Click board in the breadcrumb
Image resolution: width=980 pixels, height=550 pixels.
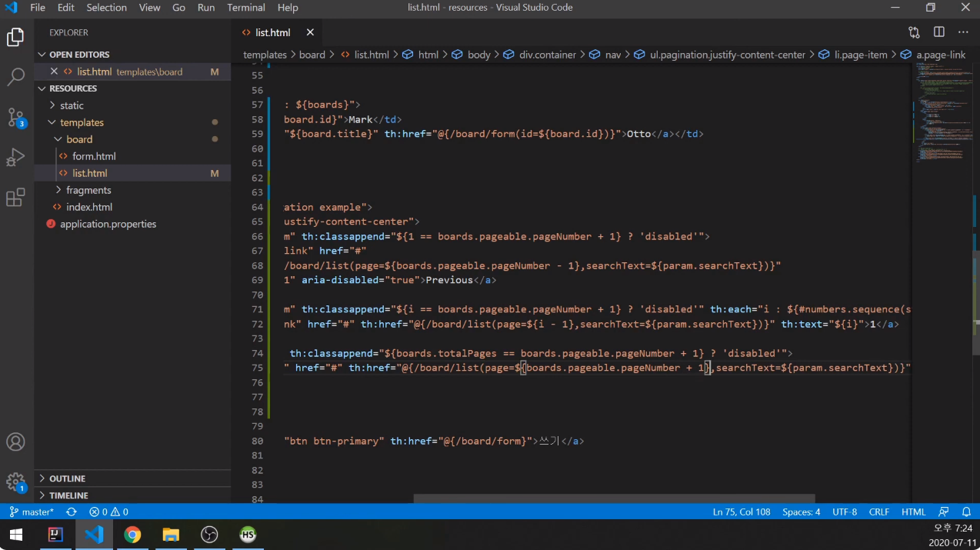click(312, 55)
